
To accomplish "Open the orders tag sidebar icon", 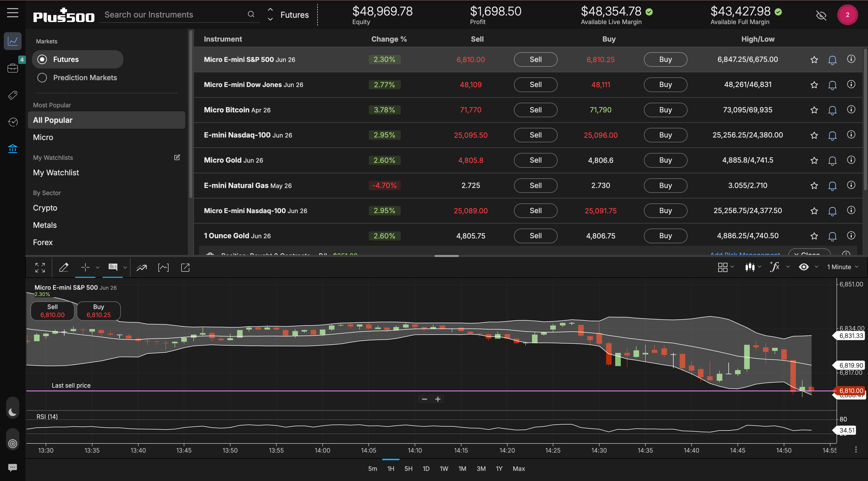I will point(12,95).
